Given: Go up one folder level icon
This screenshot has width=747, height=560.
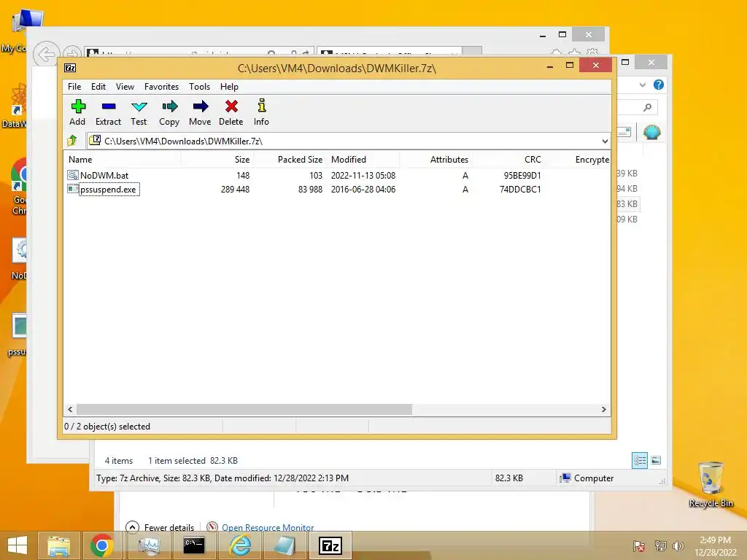Looking at the screenshot, I should tap(72, 141).
